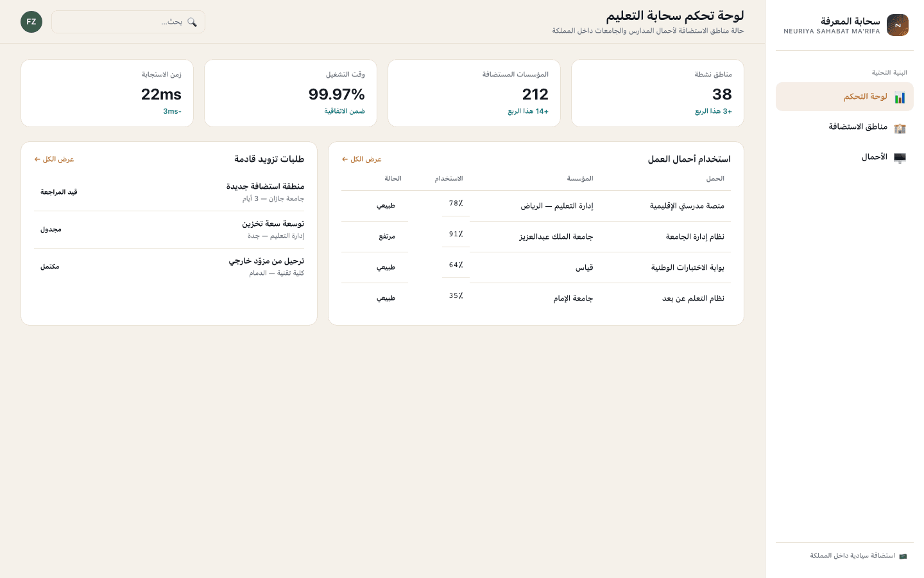Click the الأحمال monitor icon

coord(900,158)
